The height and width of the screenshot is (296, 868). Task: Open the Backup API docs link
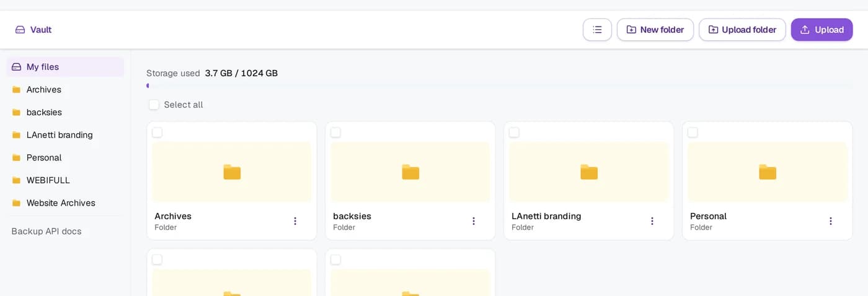click(46, 231)
